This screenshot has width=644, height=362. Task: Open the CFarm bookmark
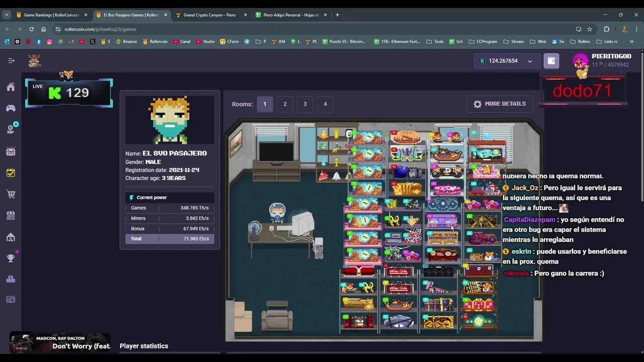click(229, 42)
